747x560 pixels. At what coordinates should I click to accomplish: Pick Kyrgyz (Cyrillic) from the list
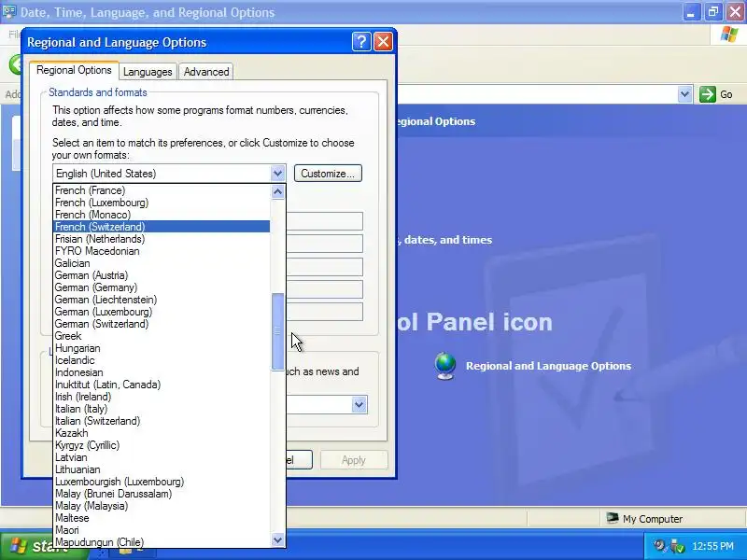[x=162, y=445]
